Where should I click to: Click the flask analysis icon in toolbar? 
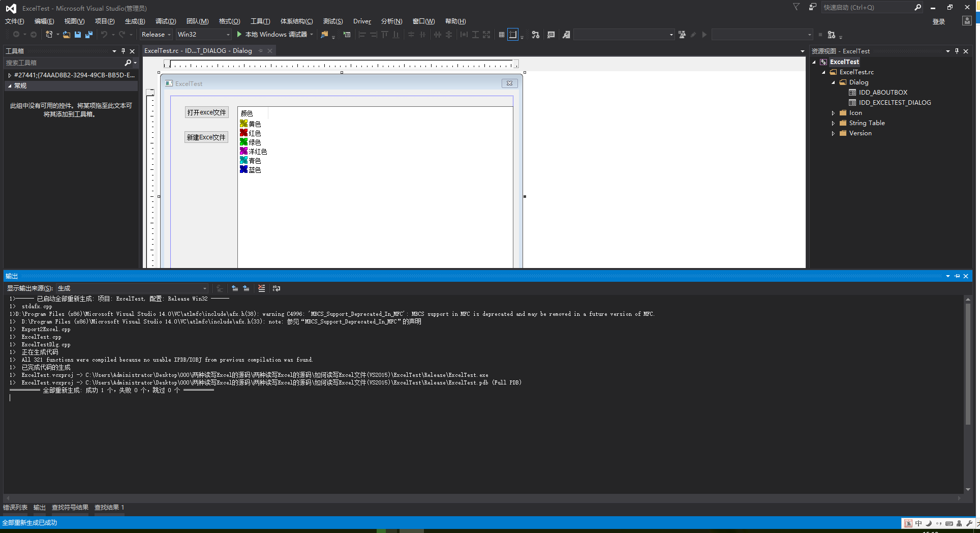[x=682, y=35]
